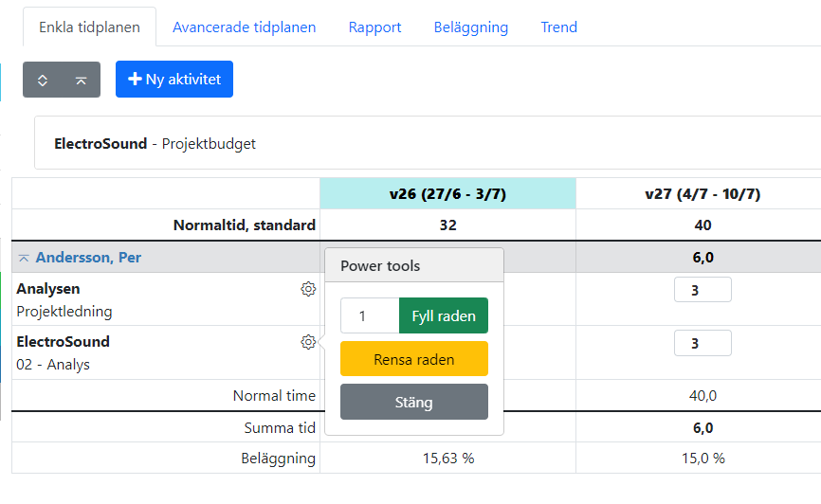821x504 pixels.
Task: Collapse the Andersson, Per group chevron
Action: click(24, 258)
